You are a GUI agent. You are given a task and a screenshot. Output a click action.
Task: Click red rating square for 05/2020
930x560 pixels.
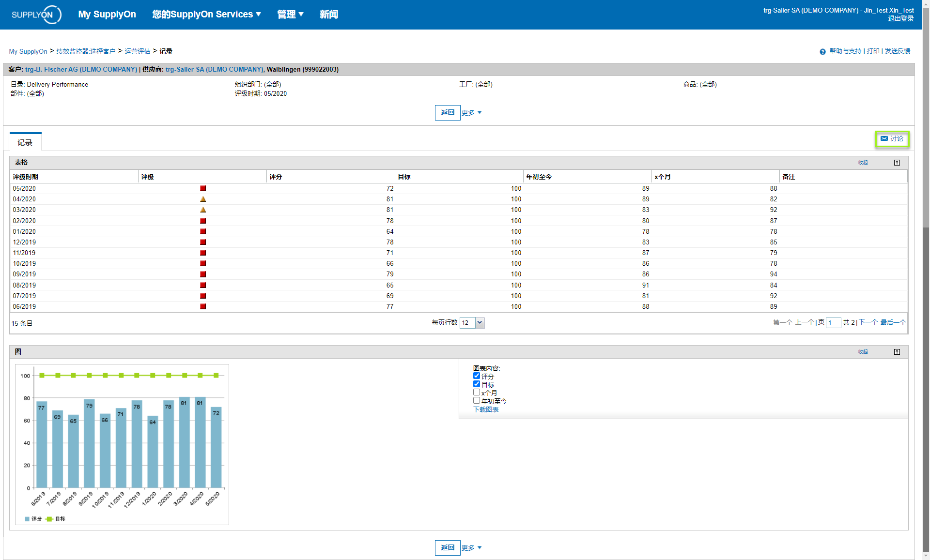point(203,188)
